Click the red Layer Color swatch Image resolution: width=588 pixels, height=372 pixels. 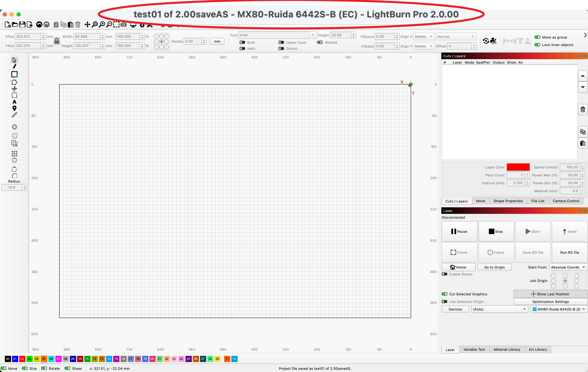click(x=518, y=167)
